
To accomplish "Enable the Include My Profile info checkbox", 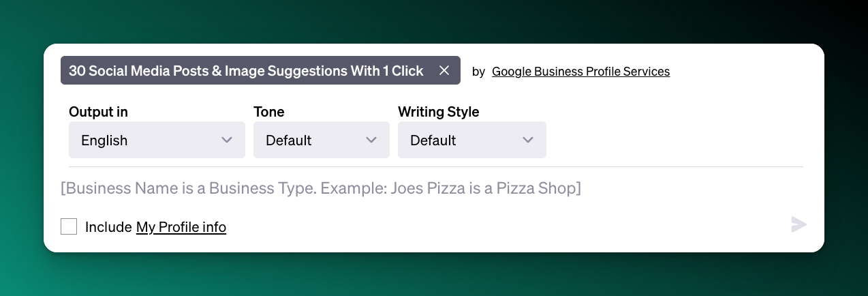I will click(69, 226).
